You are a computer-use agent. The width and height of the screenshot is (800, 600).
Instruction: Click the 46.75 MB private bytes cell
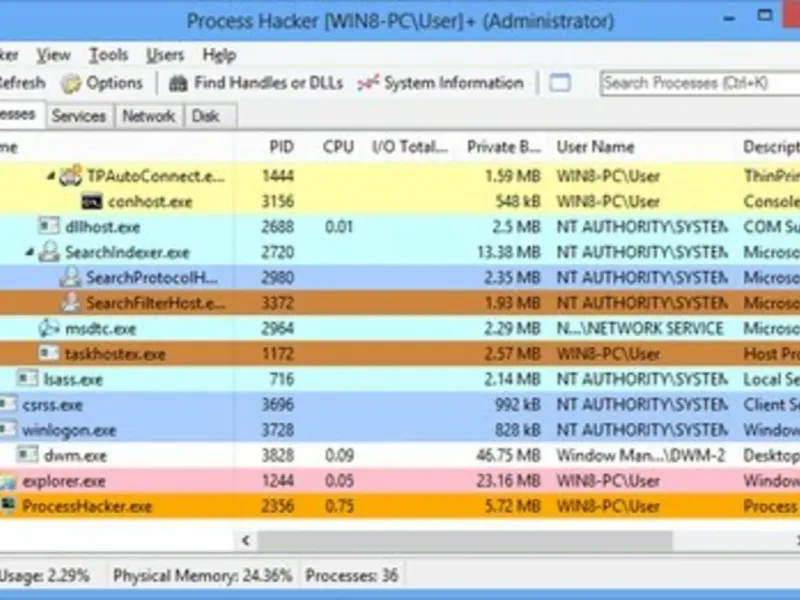click(x=508, y=455)
